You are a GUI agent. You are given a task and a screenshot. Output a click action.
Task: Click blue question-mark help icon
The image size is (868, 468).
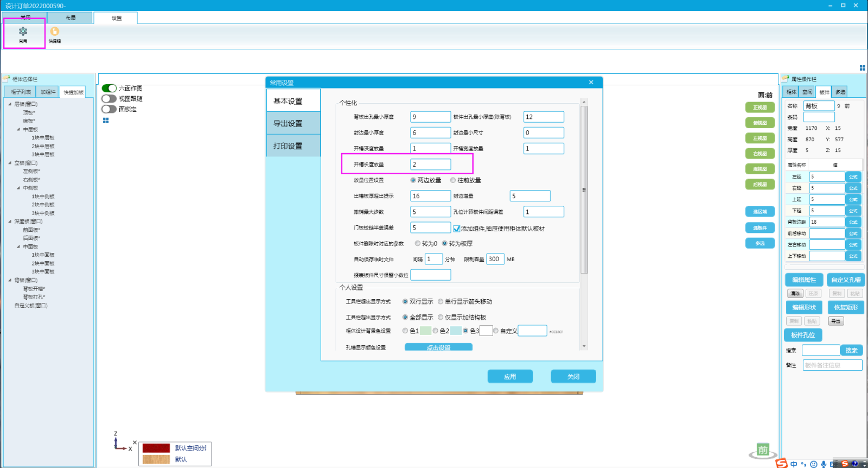(855, 464)
